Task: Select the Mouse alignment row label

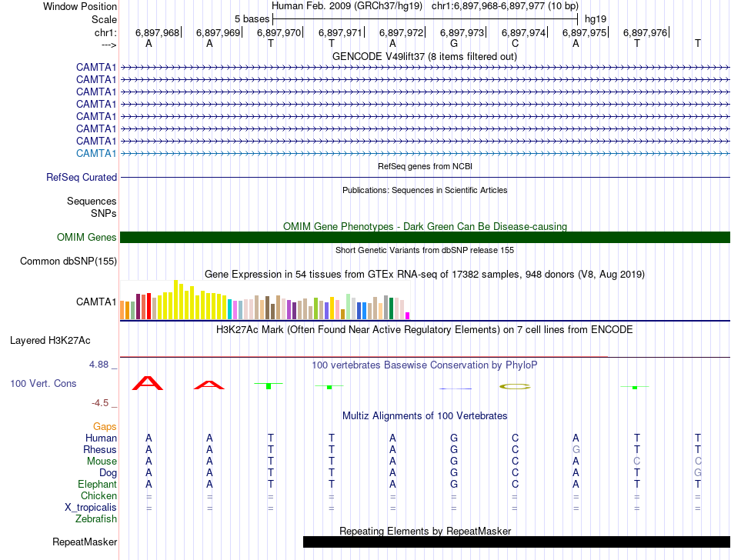Action: tap(102, 462)
